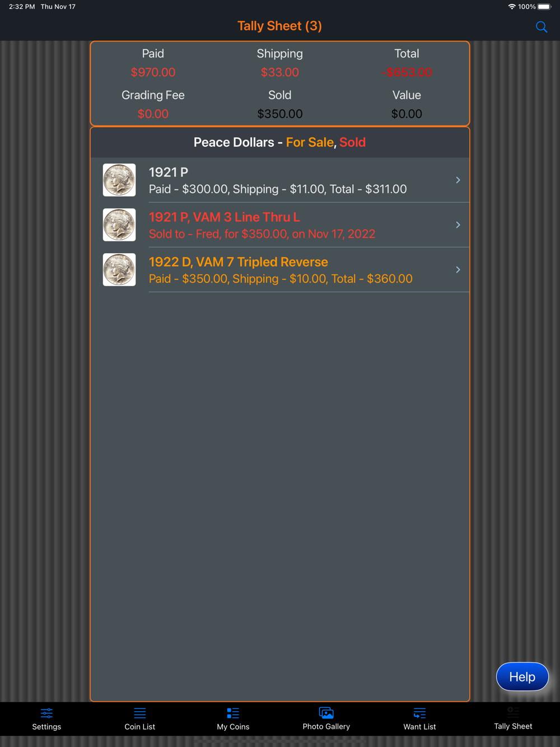Select the Sold to Fred entry text
The image size is (560, 747).
[262, 234]
